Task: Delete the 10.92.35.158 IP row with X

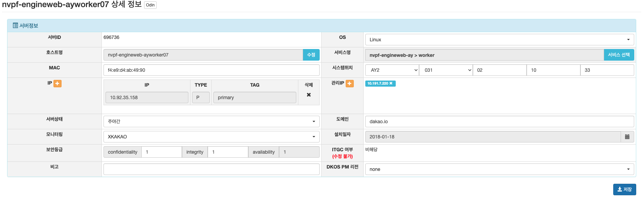Action: [x=308, y=95]
